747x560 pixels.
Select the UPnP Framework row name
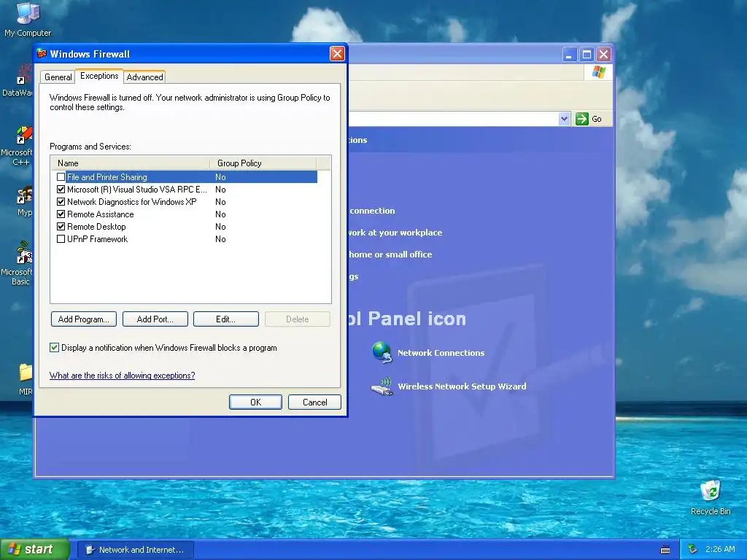click(97, 239)
